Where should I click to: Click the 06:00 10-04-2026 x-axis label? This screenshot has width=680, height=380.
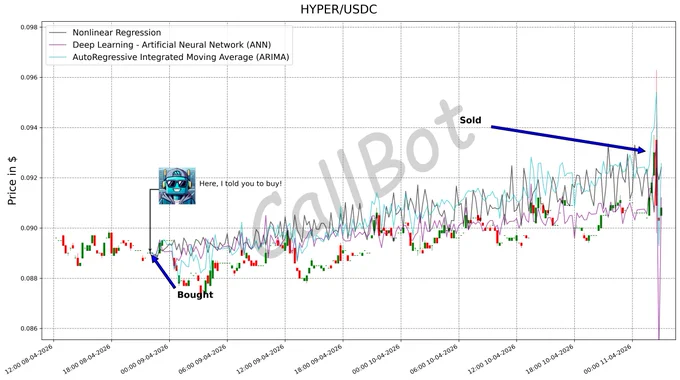click(x=434, y=360)
